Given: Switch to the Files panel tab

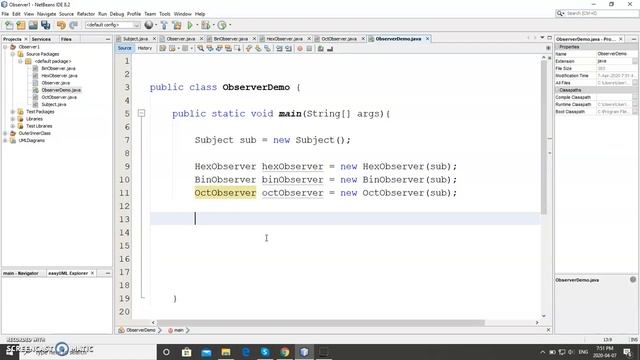Looking at the screenshot, I should click(66, 39).
